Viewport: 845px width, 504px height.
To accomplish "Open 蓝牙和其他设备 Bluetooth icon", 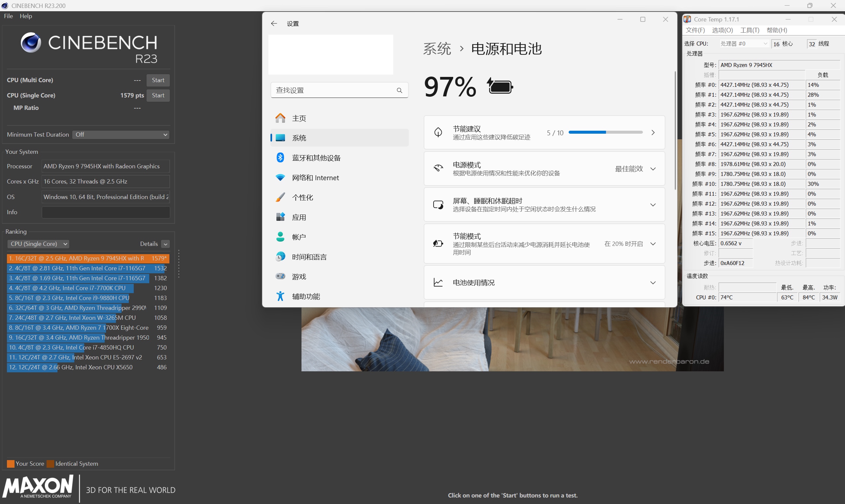I will click(280, 157).
